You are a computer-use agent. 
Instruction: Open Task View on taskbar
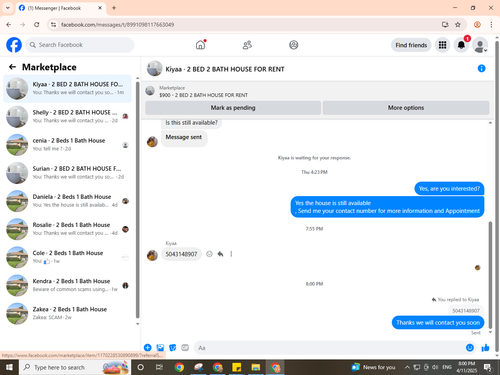[159, 367]
